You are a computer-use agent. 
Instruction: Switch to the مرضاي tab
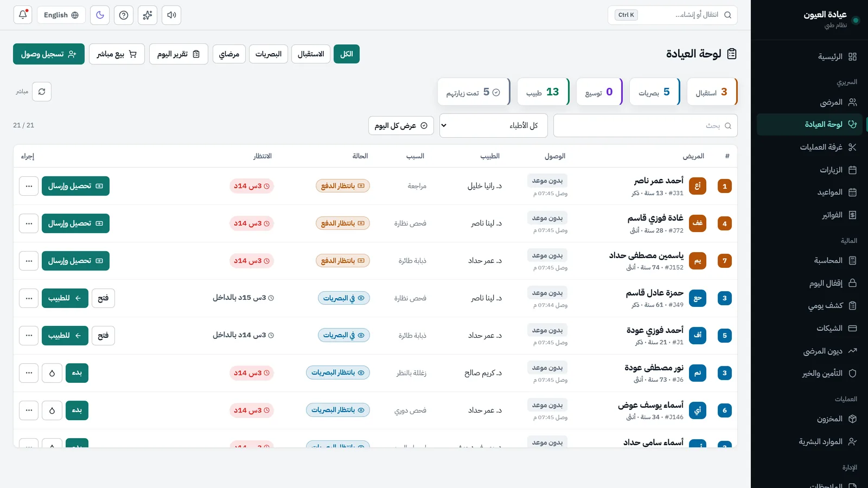point(229,54)
